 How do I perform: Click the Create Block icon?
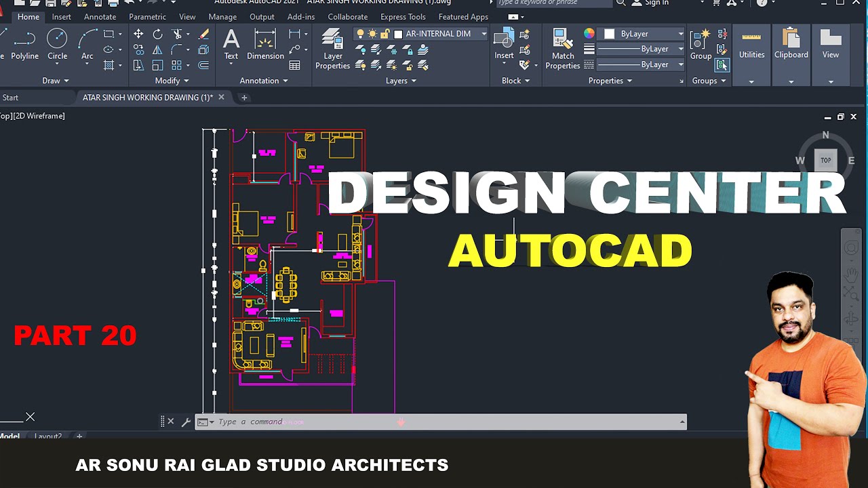[524, 34]
